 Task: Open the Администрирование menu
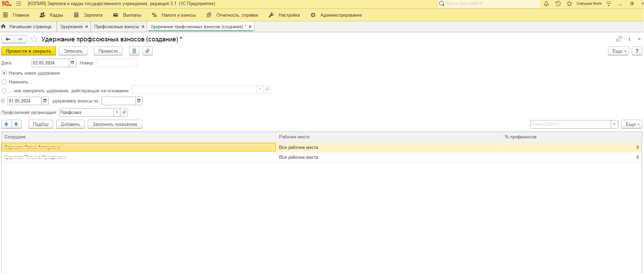point(336,15)
